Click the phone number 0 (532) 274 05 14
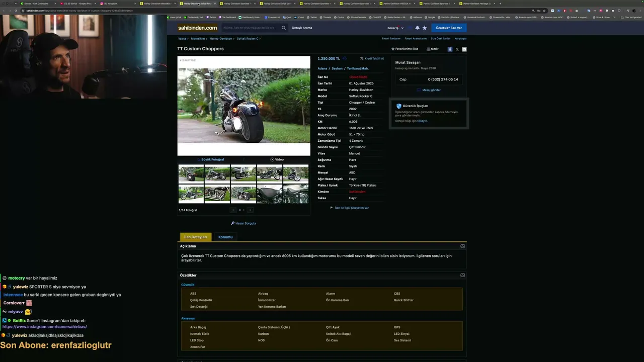The width and height of the screenshot is (644, 362). pyautogui.click(x=443, y=79)
